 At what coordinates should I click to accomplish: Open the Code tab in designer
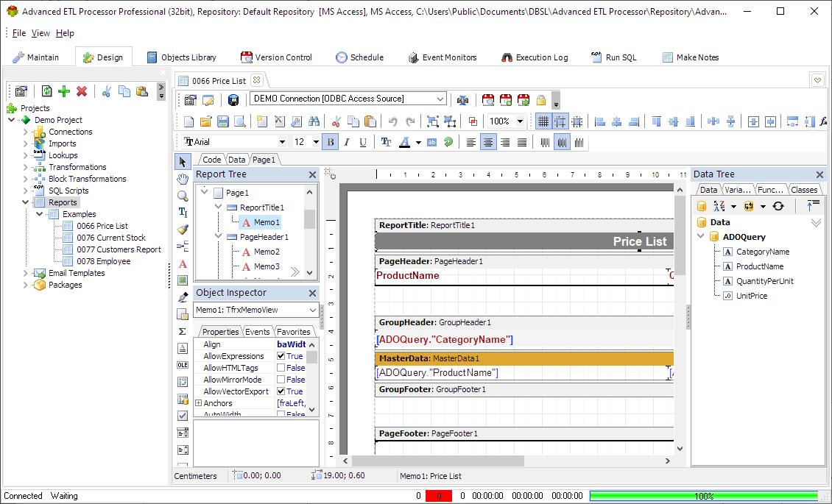212,160
